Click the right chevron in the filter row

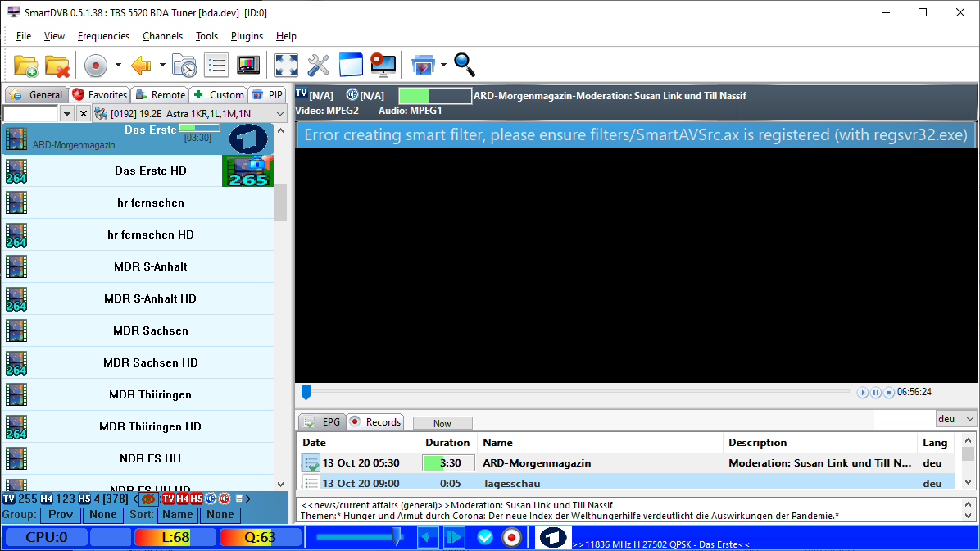coord(248,499)
